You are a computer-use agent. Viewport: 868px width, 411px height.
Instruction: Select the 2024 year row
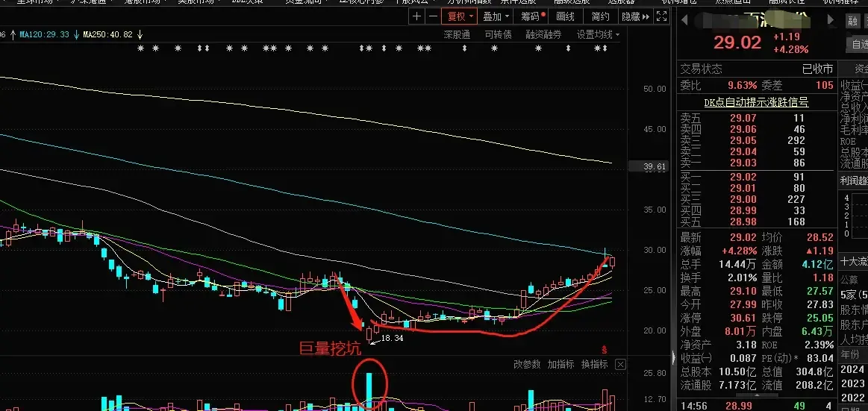pos(853,369)
